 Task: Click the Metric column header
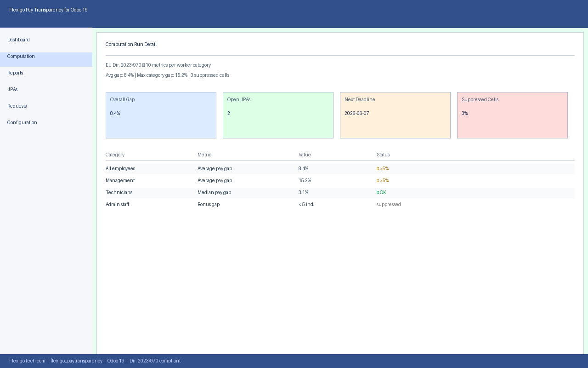coord(204,155)
